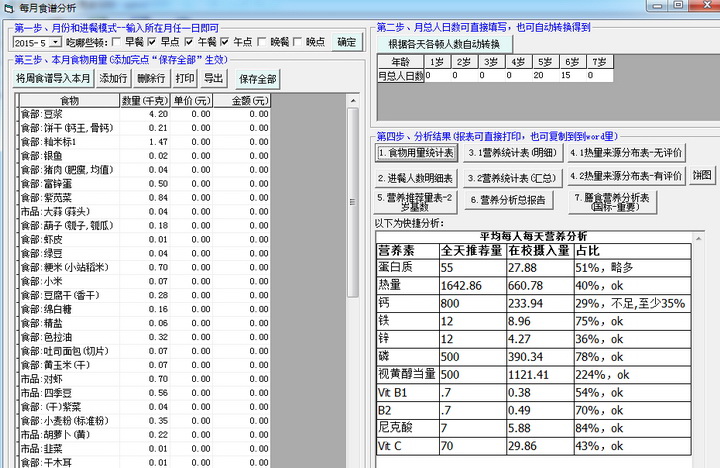This screenshot has width=720, height=468.
Task: Click the 1岁 people-days cell
Action: click(437, 75)
